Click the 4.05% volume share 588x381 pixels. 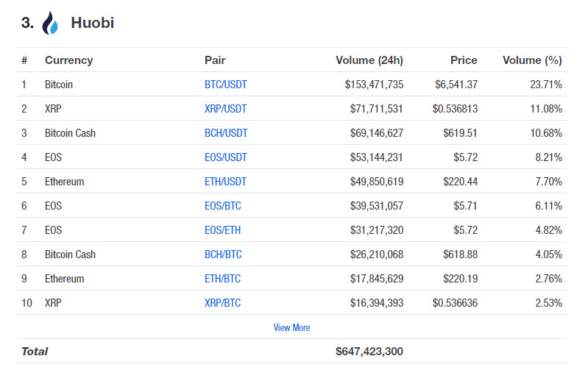[x=548, y=254]
